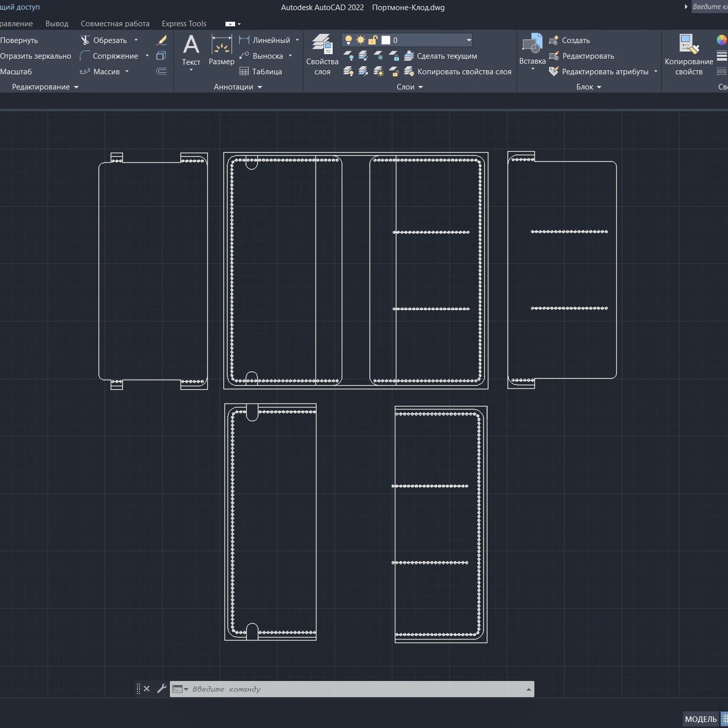
Task: Click the object color wheel icon
Action: click(x=722, y=40)
